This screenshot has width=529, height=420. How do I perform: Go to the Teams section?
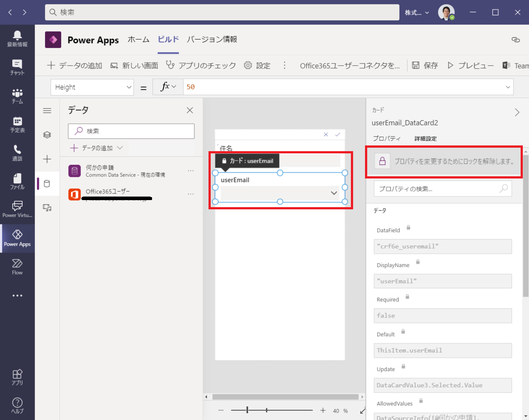[17, 96]
